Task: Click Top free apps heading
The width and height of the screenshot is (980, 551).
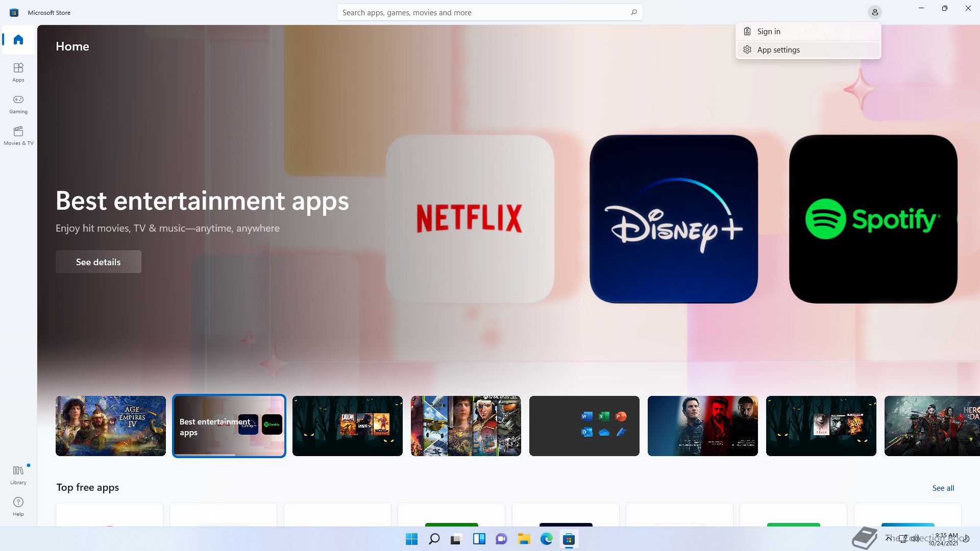Action: coord(88,487)
